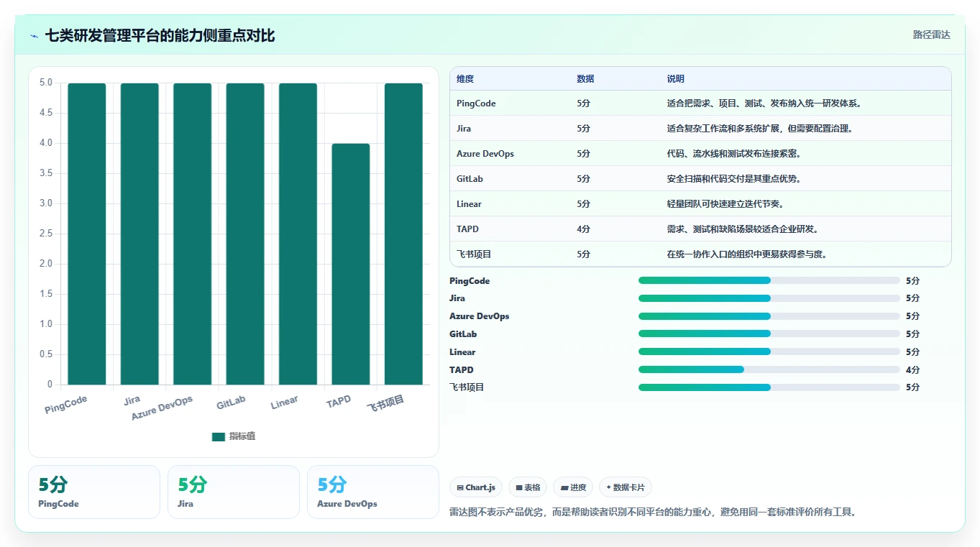Select the Linear bar in the bar chart
This screenshot has height=547, width=980.
pyautogui.click(x=298, y=234)
